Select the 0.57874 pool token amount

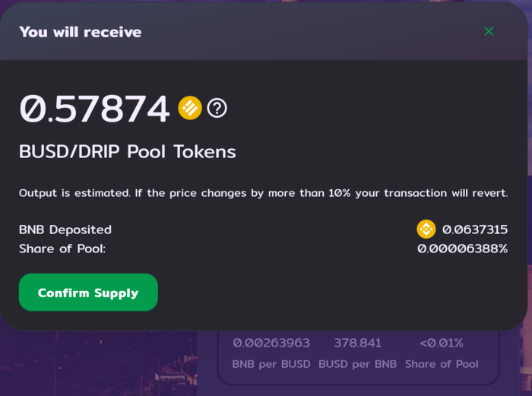click(94, 109)
